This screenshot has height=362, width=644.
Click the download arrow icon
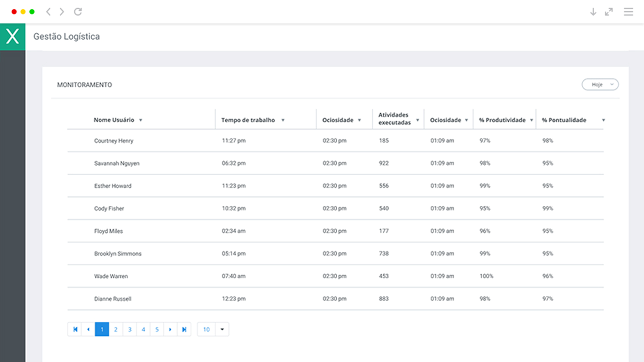[593, 12]
